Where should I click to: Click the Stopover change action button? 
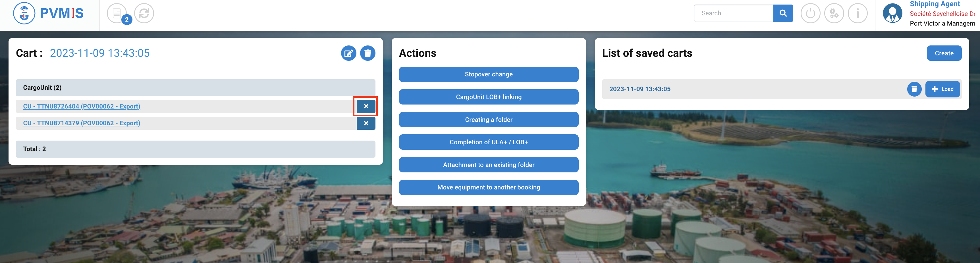[489, 74]
